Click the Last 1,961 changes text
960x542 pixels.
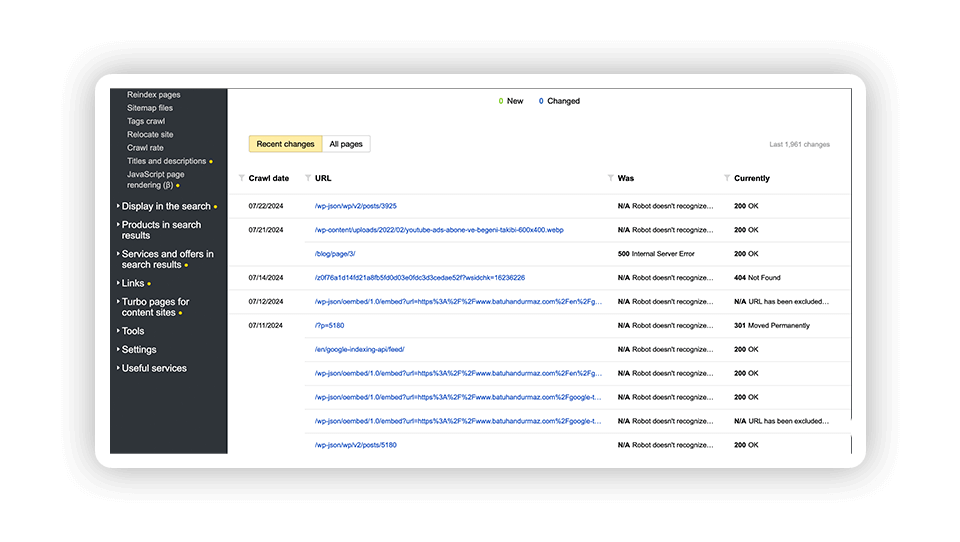800,145
